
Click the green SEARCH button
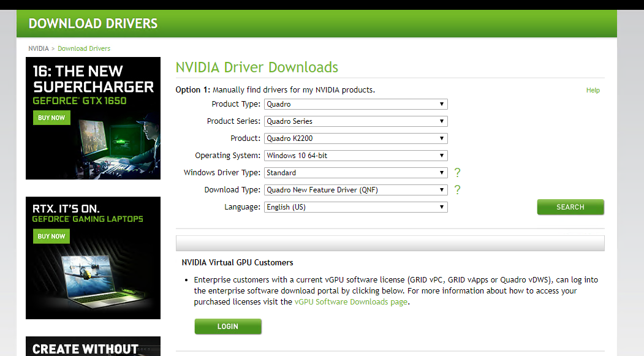570,207
